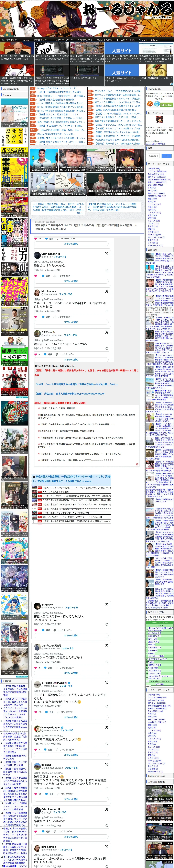Open 5ch.net in navigation bar
174x868 pixels.
pos(143,40)
